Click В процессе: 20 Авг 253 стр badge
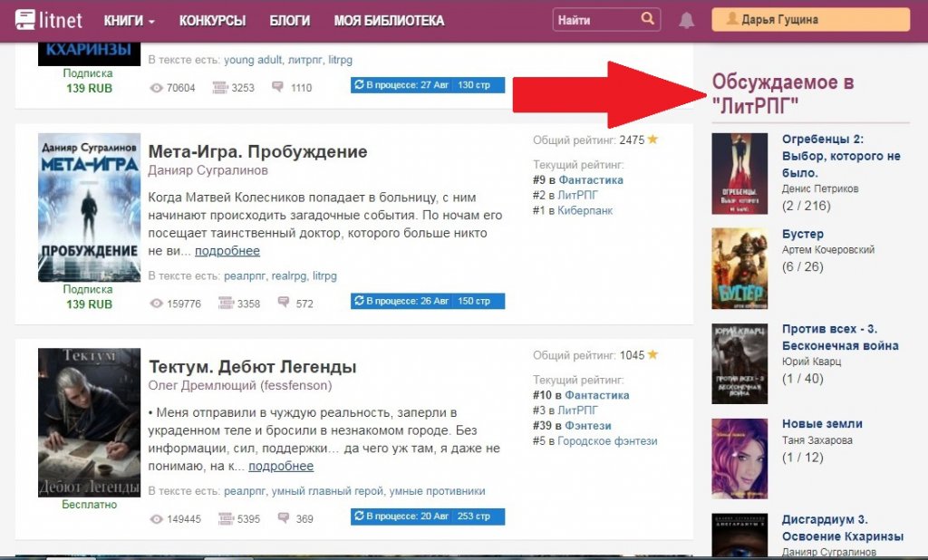Viewport: 928px width, 560px height. click(x=428, y=517)
